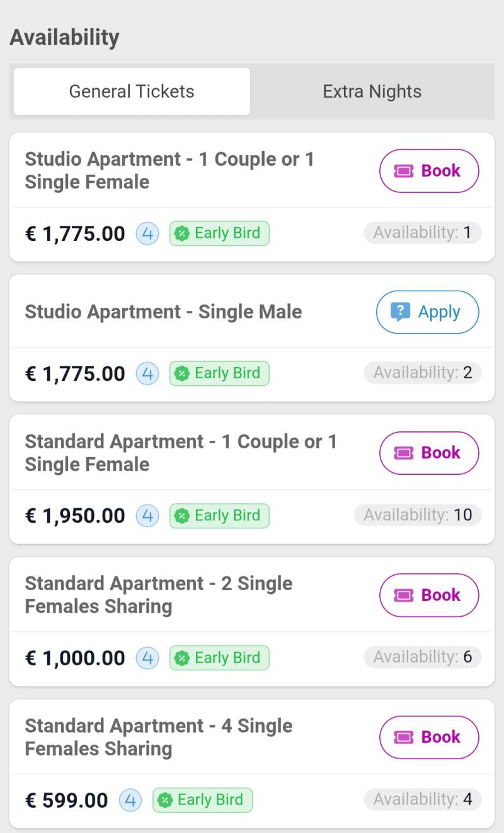Book Studio Apartment for couple or single female

(429, 171)
